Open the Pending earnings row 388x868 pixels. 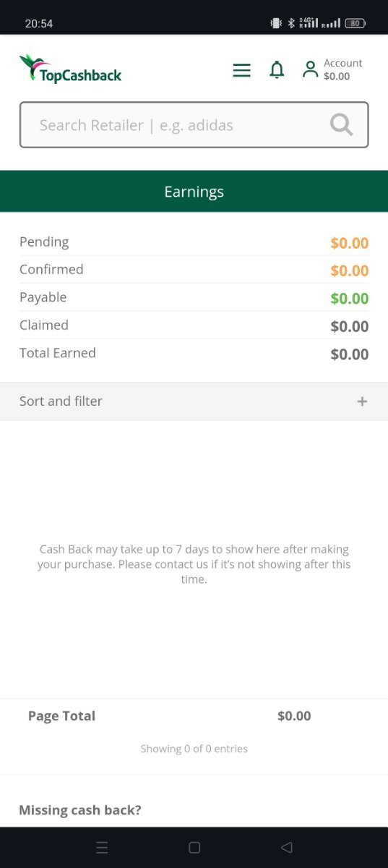[x=194, y=242]
